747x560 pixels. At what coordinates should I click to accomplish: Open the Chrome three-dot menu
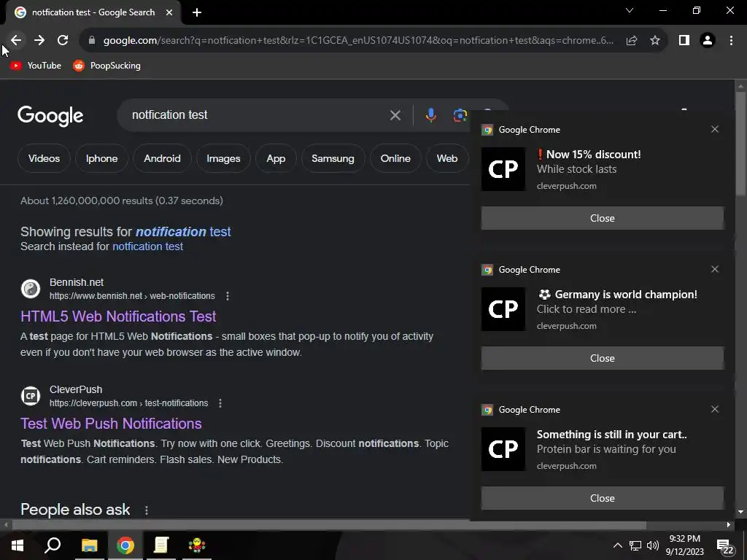(x=731, y=41)
